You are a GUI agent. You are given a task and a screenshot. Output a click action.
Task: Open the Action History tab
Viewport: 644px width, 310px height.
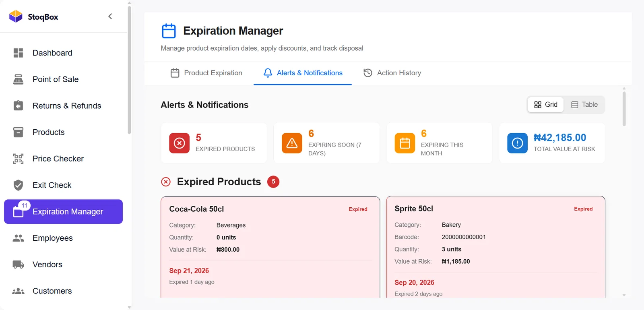tap(392, 73)
